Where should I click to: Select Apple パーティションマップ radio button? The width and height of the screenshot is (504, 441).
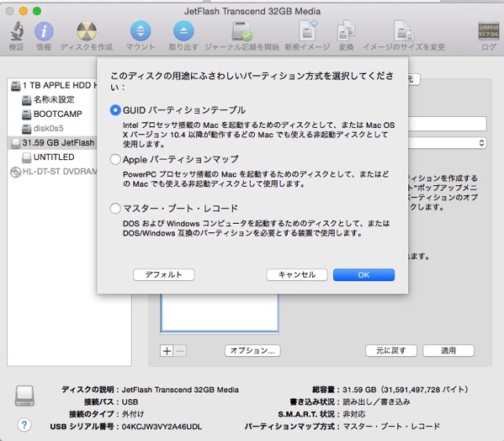coord(115,159)
